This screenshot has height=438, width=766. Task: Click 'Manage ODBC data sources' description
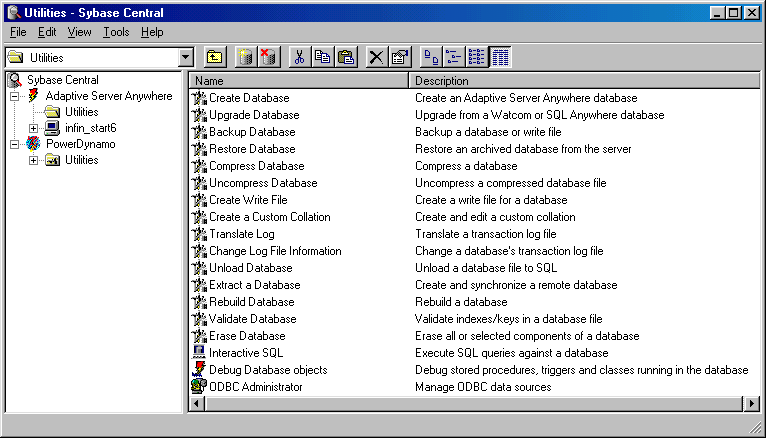point(483,387)
